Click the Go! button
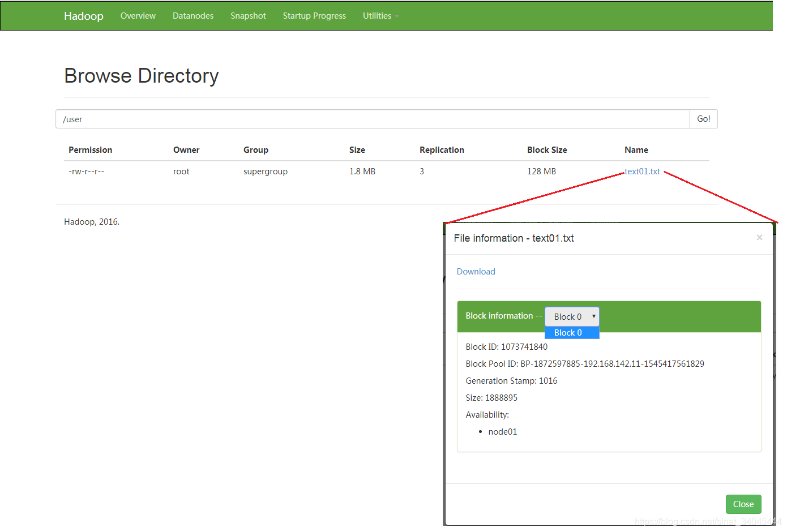Image resolution: width=787 pixels, height=532 pixels. (x=704, y=119)
